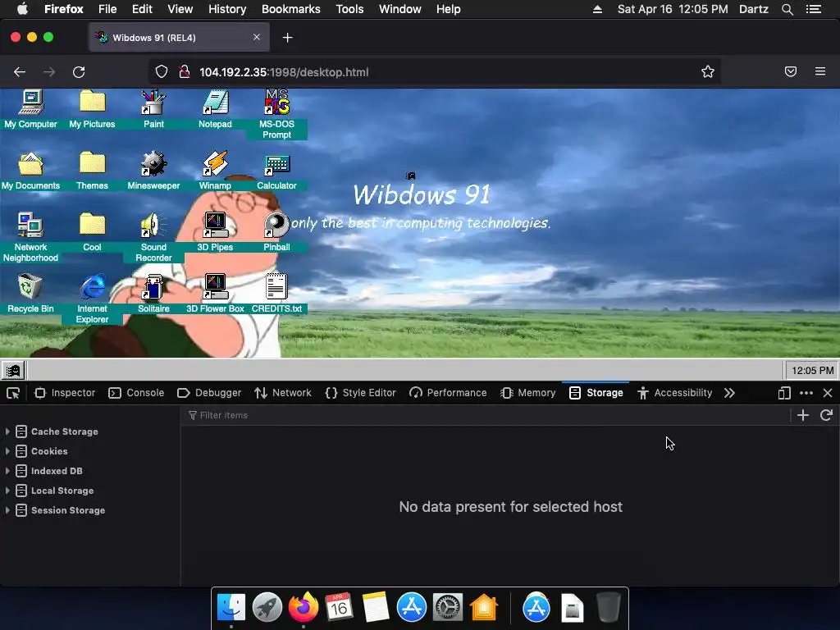The image size is (840, 630).
Task: Reload the current page
Action: tap(79, 72)
